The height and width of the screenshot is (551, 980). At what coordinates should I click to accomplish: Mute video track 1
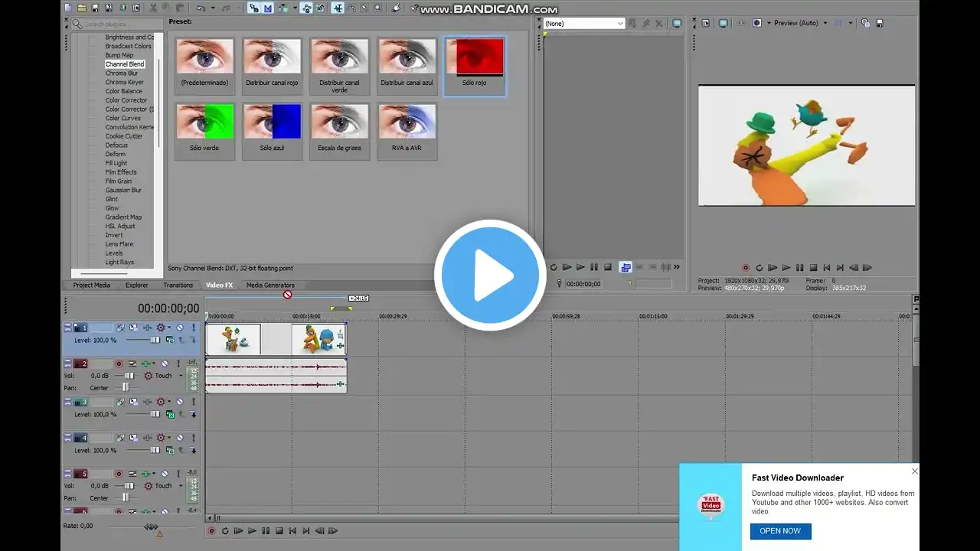(x=180, y=328)
